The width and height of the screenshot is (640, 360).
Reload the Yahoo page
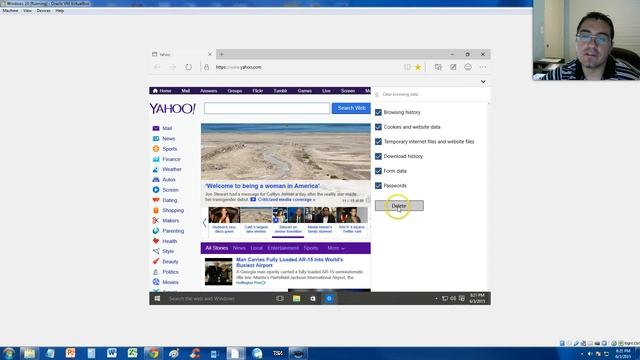(188, 67)
